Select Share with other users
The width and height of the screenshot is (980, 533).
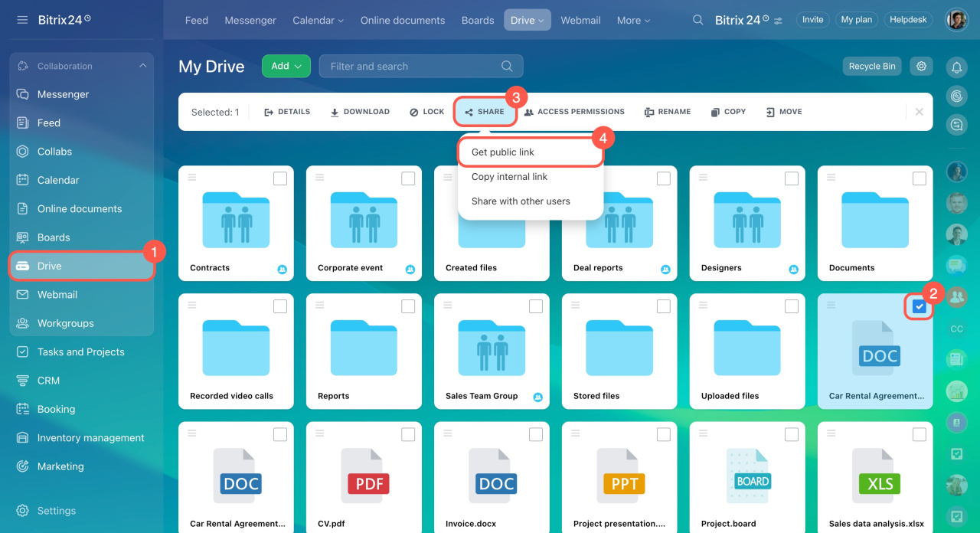click(521, 201)
